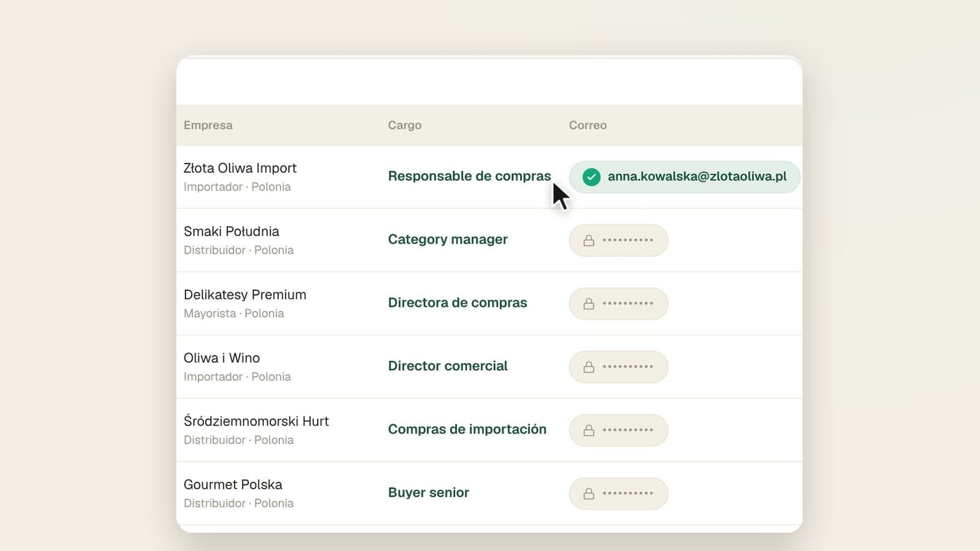Click Importador · Polonia under Złota Oliwa Import

pos(237,187)
